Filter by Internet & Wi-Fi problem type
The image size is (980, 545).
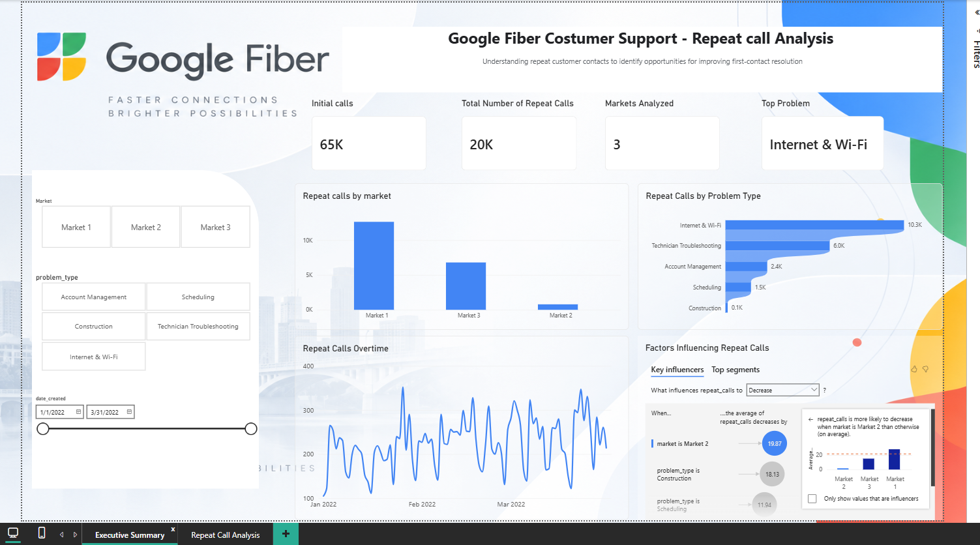click(94, 357)
